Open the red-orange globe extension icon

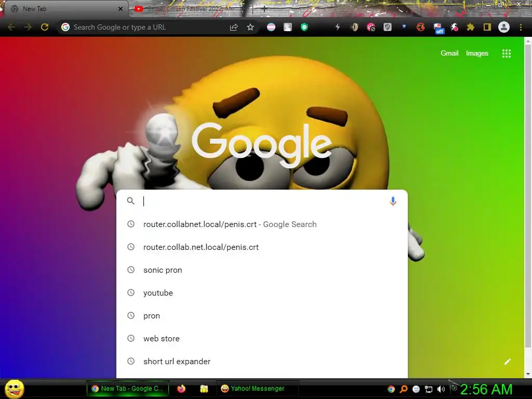[x=421, y=27]
